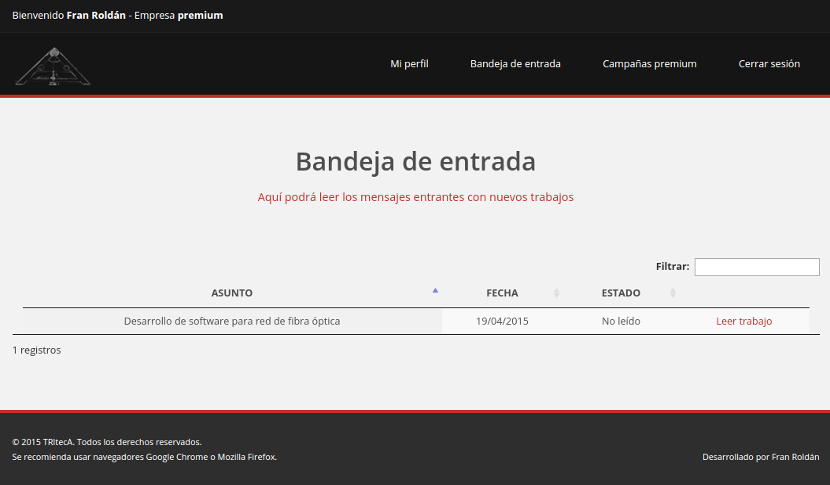Click the Filtrar label
Screen dimensions: 830x485
click(x=672, y=267)
